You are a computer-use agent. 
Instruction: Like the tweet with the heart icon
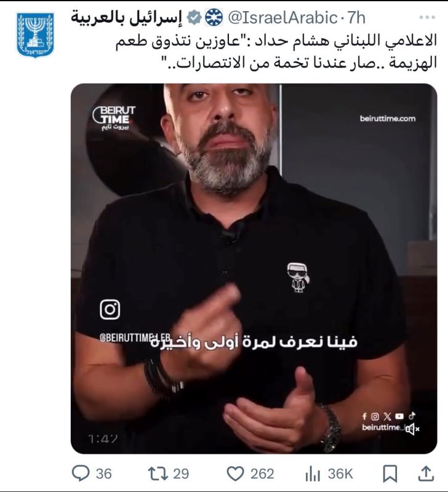(x=236, y=474)
